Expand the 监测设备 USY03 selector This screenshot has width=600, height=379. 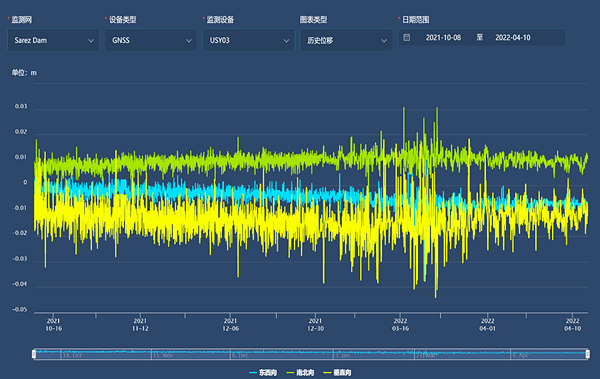[x=248, y=40]
